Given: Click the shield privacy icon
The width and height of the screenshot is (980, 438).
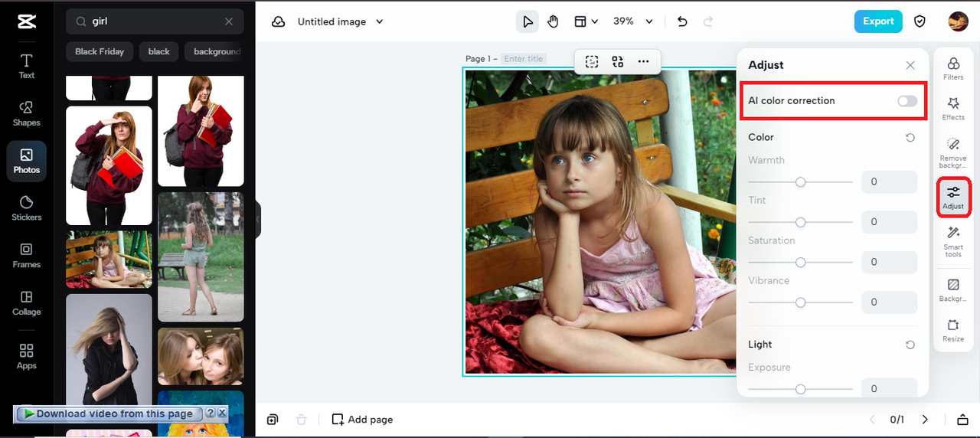Looking at the screenshot, I should [920, 21].
